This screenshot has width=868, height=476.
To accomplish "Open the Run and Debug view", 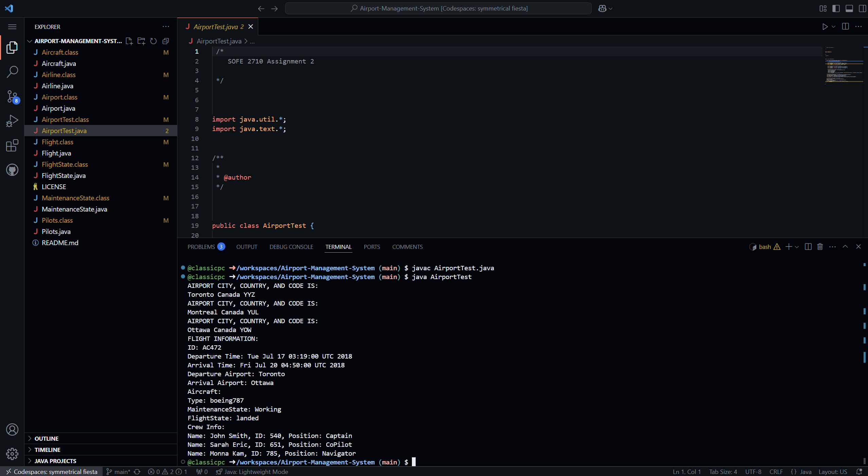I will (x=12, y=121).
